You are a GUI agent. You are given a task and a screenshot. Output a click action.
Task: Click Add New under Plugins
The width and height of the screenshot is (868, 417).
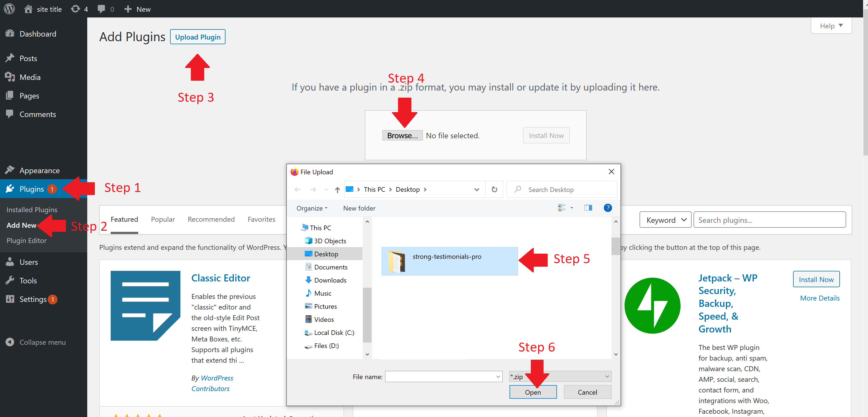pyautogui.click(x=21, y=225)
